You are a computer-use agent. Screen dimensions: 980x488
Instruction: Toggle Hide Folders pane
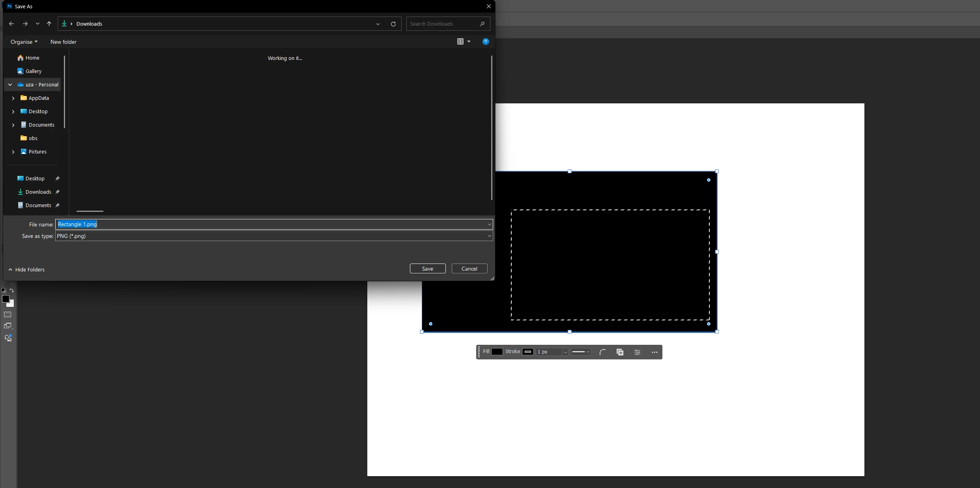[x=26, y=269]
